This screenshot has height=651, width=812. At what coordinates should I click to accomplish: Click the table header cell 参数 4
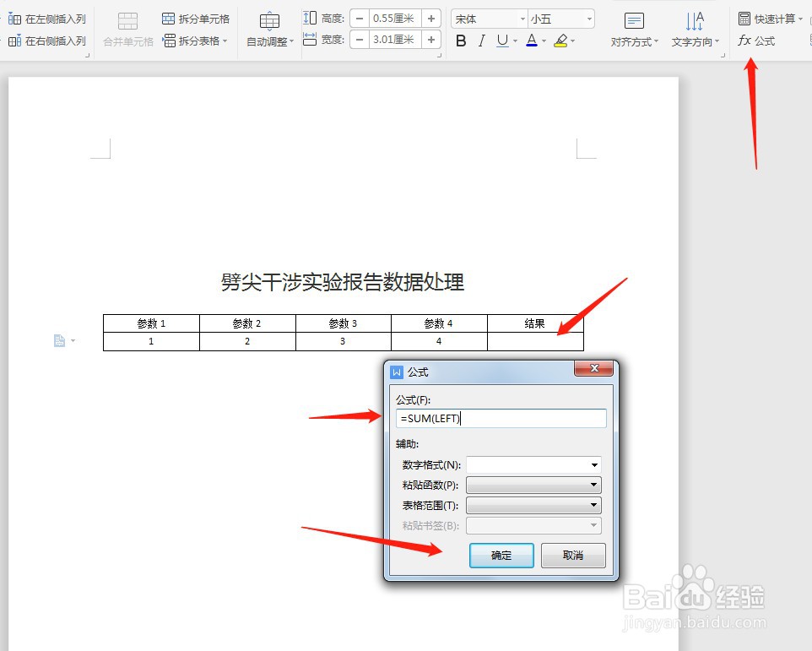(439, 323)
